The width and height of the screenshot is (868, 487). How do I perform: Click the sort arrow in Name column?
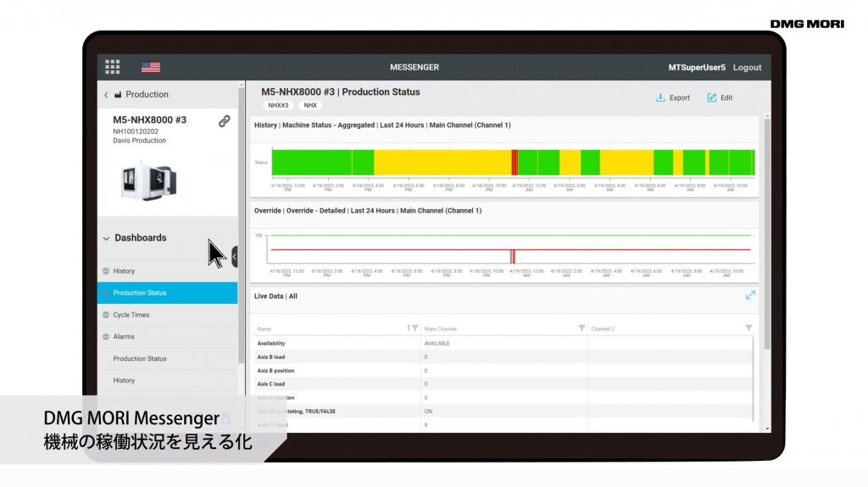click(x=409, y=328)
